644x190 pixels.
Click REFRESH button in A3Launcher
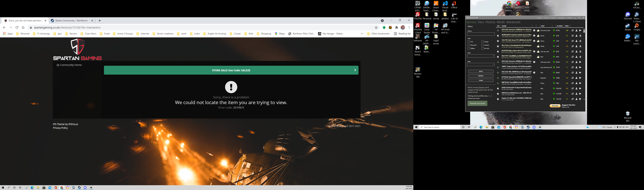[x=481, y=76]
